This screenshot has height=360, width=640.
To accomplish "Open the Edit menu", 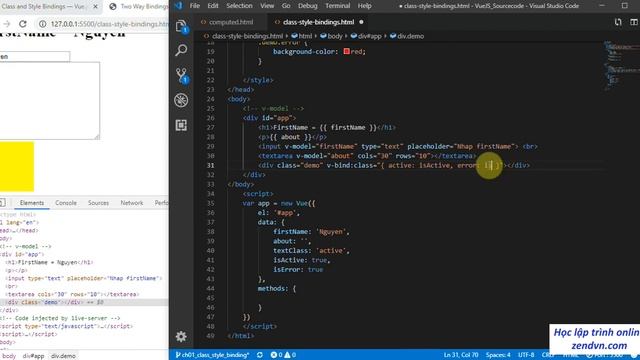I will coord(213,6).
